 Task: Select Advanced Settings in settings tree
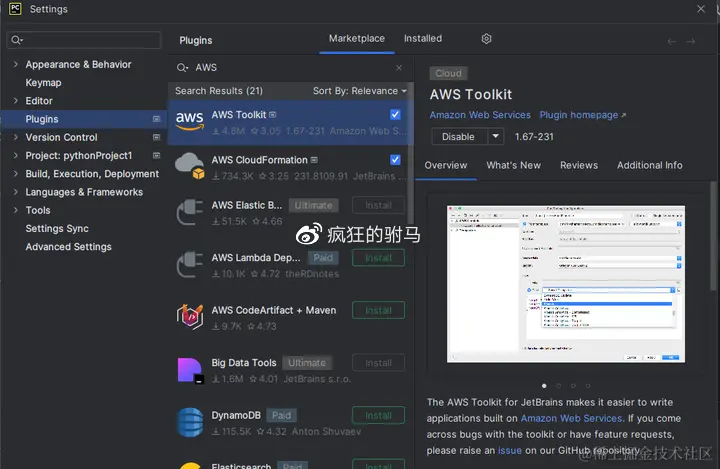coord(68,247)
